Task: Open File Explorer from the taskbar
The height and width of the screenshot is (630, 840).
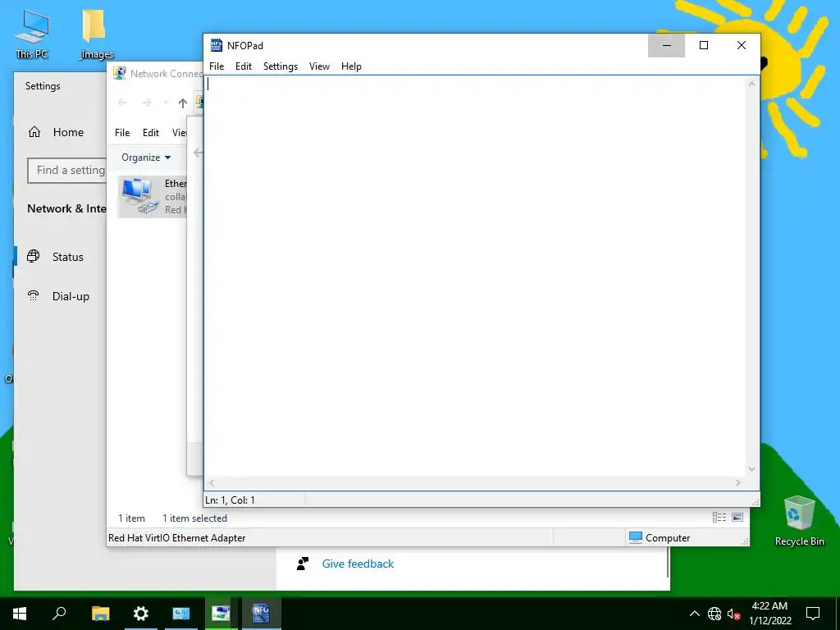Action: coord(100,614)
